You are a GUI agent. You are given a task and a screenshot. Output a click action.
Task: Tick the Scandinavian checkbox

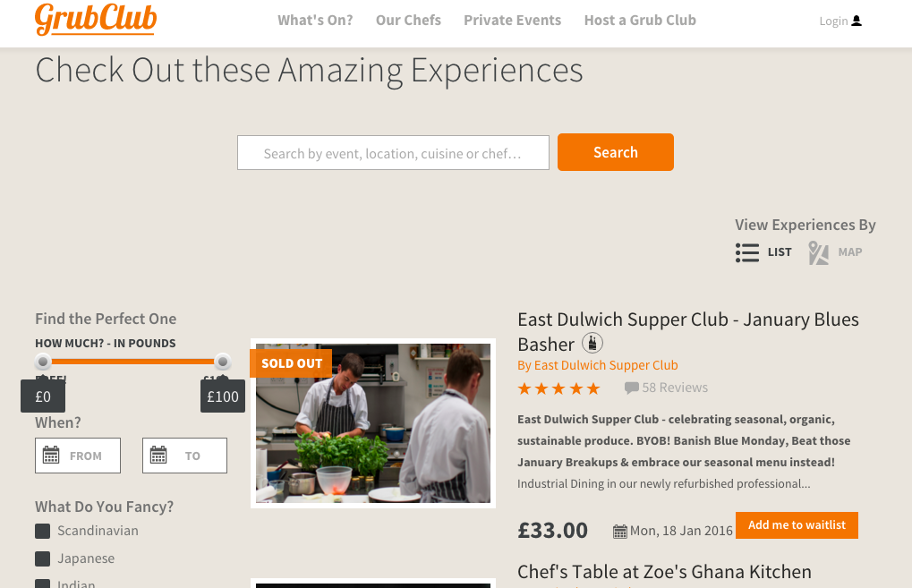point(42,531)
